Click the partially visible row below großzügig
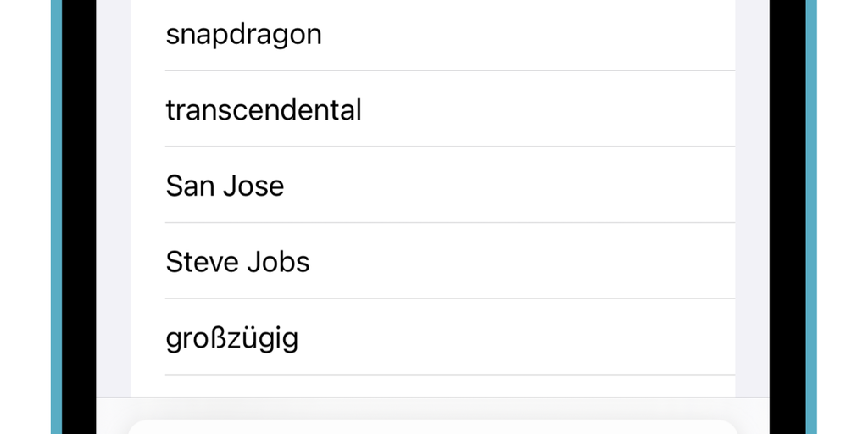The height and width of the screenshot is (434, 868). (x=432, y=387)
